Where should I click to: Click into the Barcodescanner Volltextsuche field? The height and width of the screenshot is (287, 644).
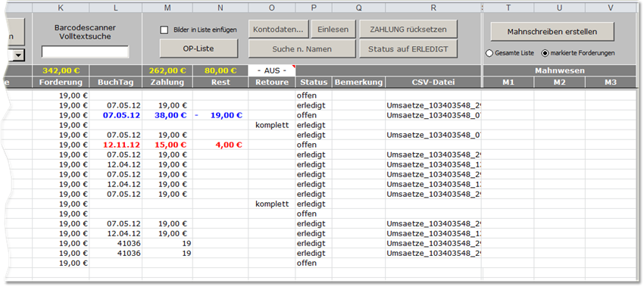tap(85, 51)
